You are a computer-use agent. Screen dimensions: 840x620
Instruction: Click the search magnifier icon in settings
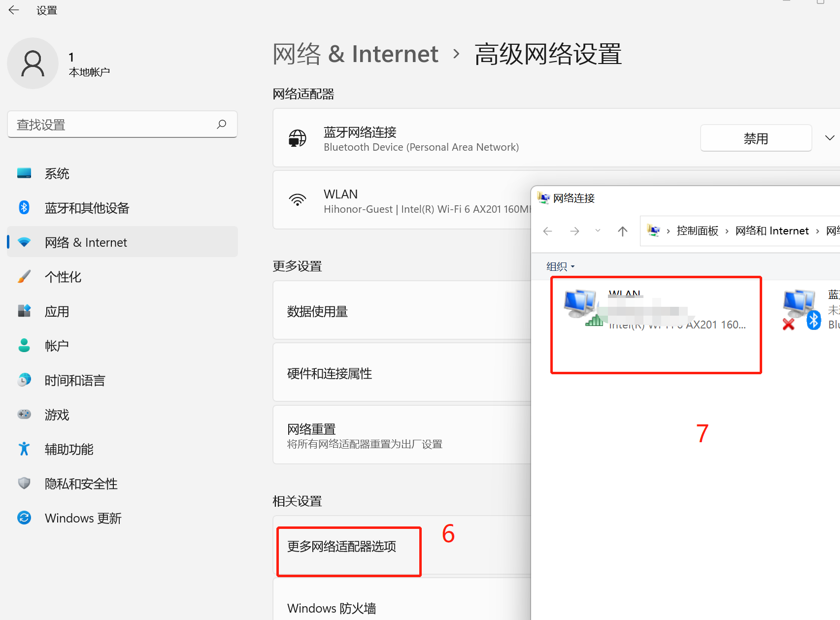click(222, 124)
